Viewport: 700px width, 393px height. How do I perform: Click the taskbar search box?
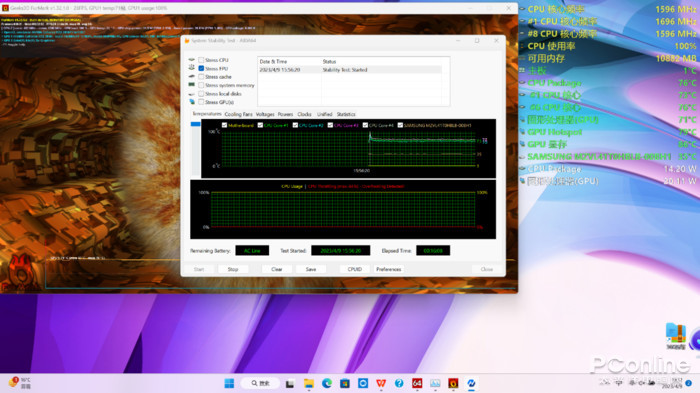click(x=260, y=383)
